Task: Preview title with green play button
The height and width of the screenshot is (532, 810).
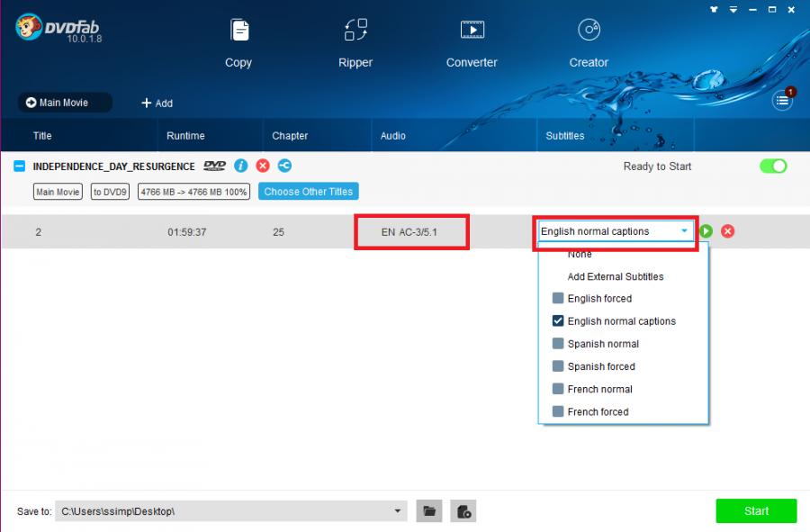Action: tap(706, 230)
